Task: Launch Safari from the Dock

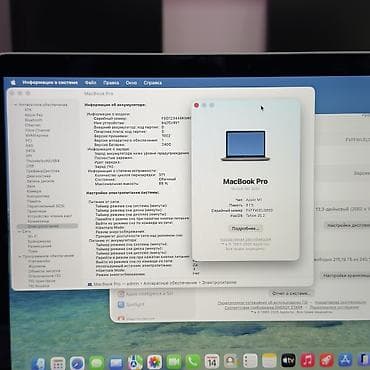Action: point(77,363)
